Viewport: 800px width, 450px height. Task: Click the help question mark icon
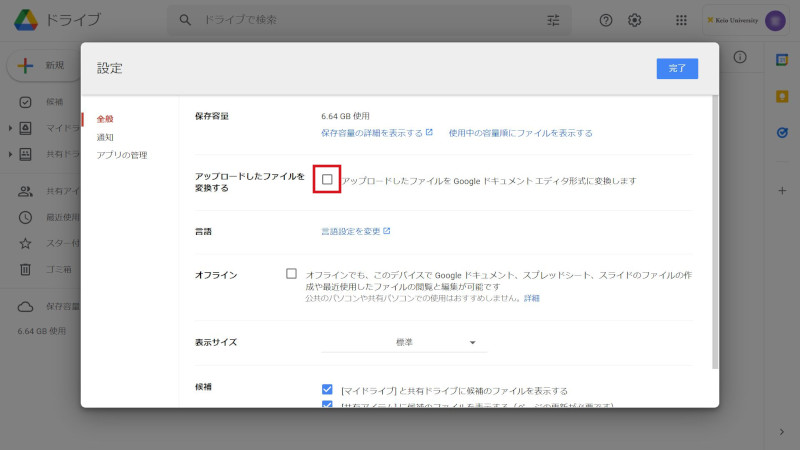605,20
